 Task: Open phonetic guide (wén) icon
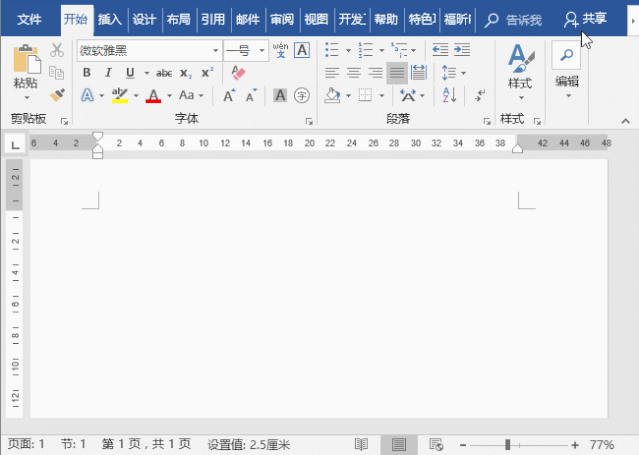coord(280,50)
